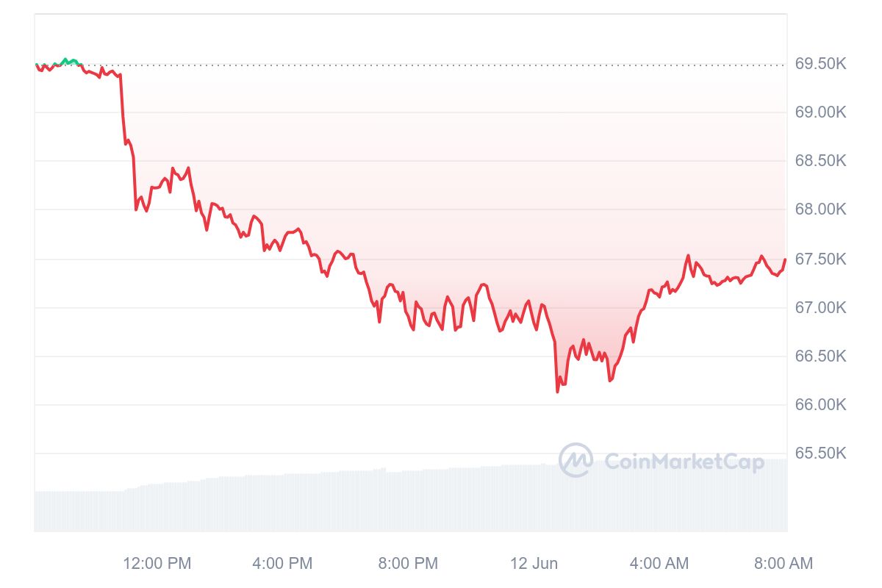Image resolution: width=882 pixels, height=588 pixels.
Task: Select the 4:00 PM time axis label
Action: coord(282,564)
